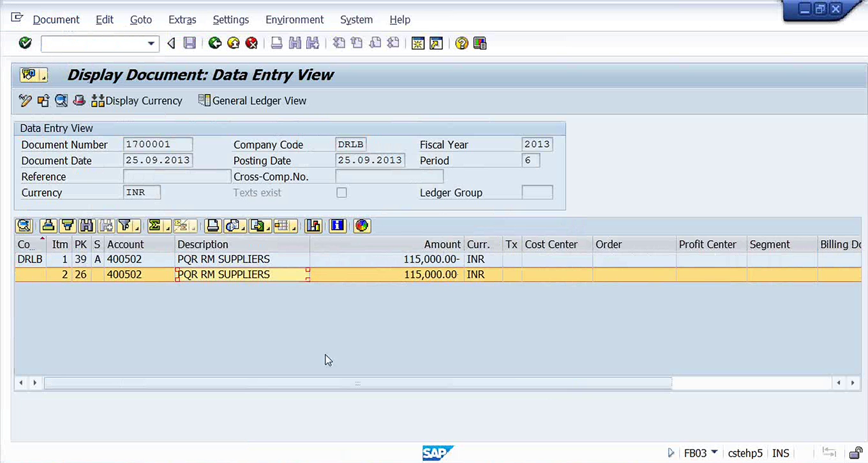Screen dimensions: 868x463
Task: Click the Account column header
Action: 140,245
